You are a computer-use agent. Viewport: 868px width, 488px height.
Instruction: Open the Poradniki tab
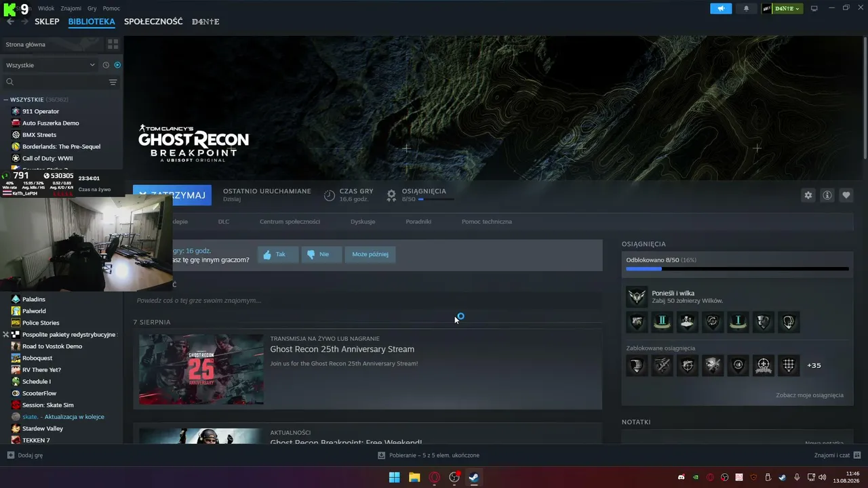tap(418, 222)
